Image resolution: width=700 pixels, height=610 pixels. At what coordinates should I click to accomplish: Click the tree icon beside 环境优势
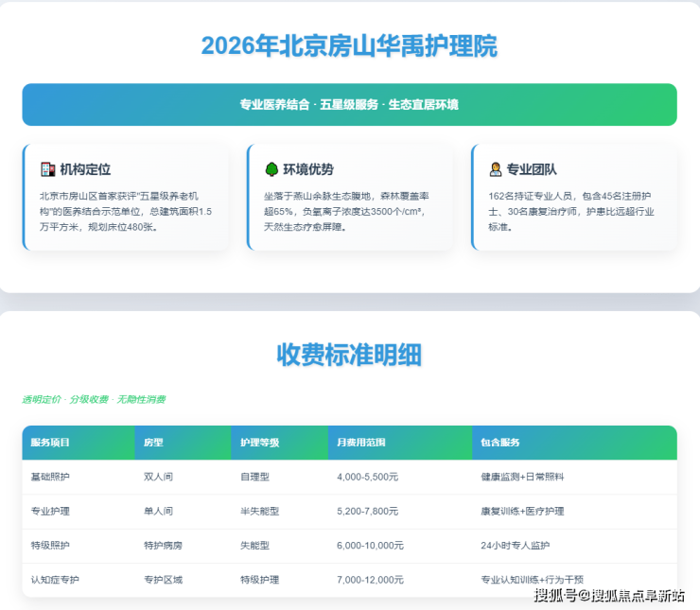271,169
